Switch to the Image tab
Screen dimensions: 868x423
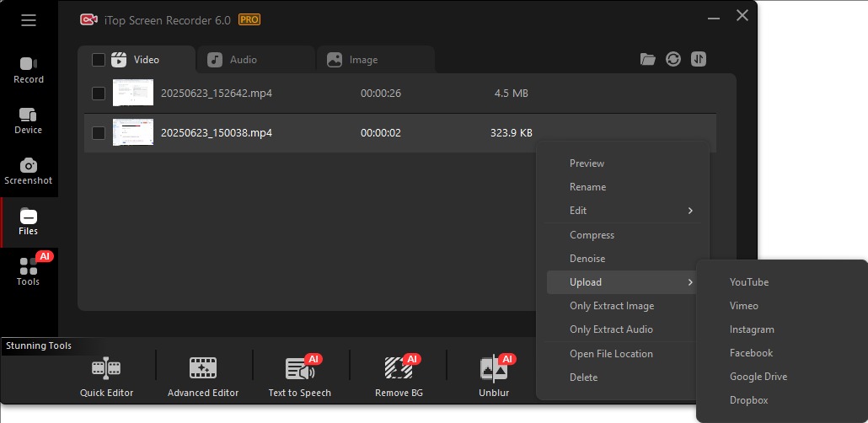pyautogui.click(x=375, y=59)
